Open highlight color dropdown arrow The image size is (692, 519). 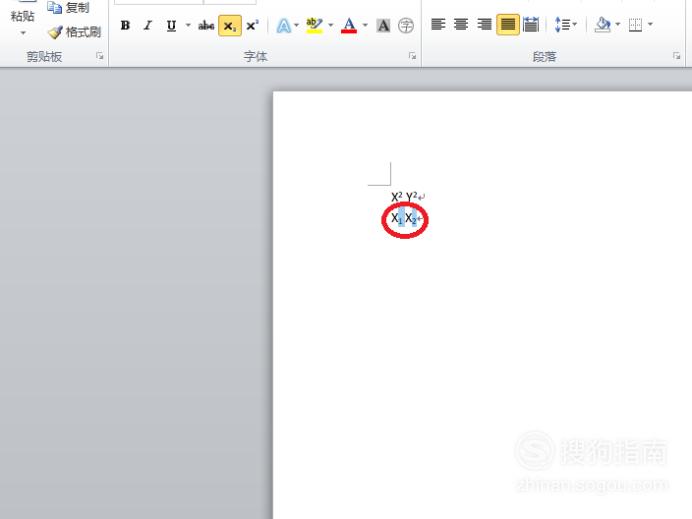pyautogui.click(x=331, y=25)
